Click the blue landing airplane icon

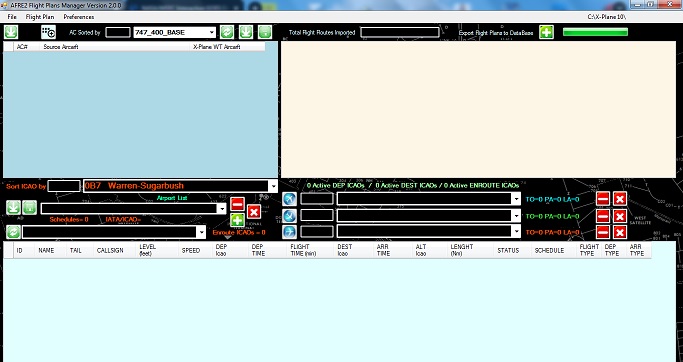(x=289, y=216)
